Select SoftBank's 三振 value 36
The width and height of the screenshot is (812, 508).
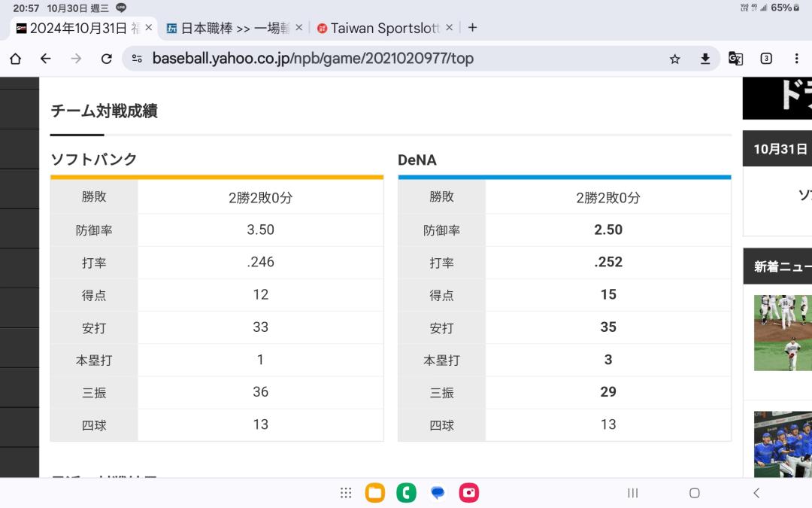[x=260, y=392]
